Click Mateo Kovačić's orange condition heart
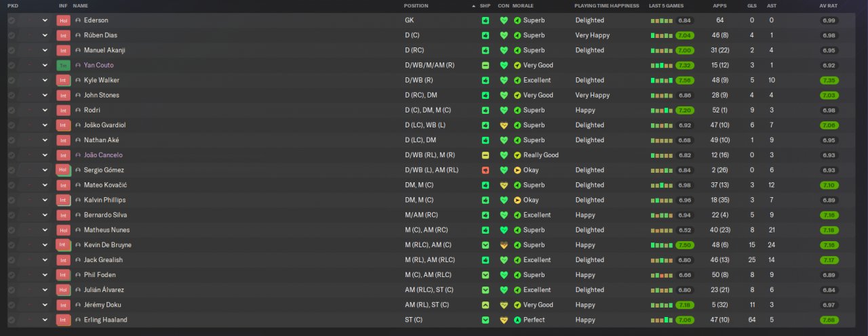 (503, 185)
